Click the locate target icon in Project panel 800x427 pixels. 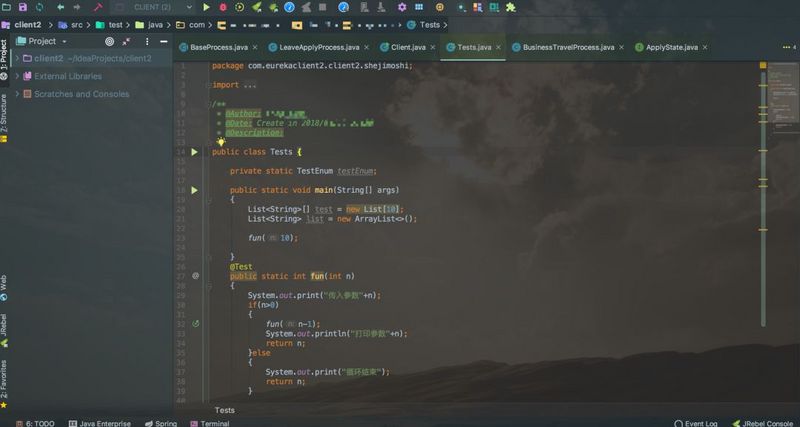click(109, 41)
